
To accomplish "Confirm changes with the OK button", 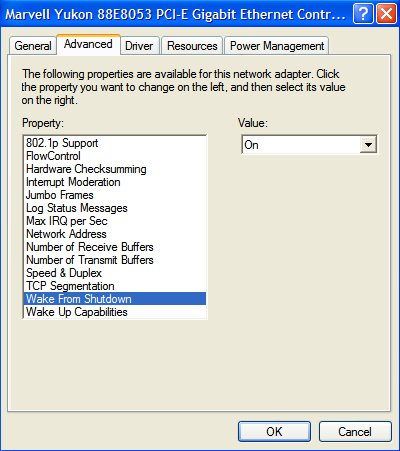I will (274, 432).
